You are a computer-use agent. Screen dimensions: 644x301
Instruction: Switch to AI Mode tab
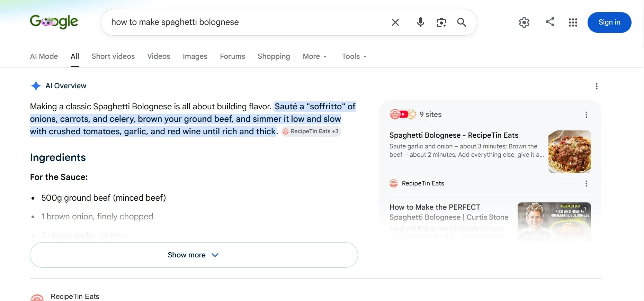44,56
